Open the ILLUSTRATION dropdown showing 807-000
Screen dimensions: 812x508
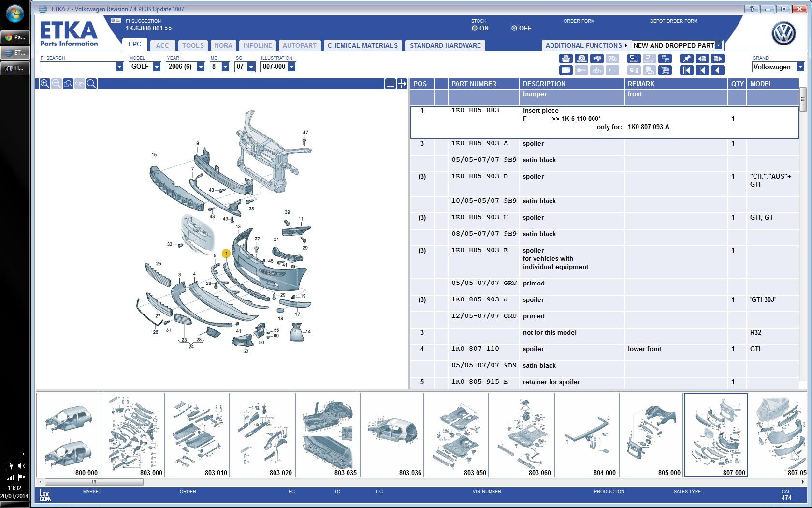291,67
